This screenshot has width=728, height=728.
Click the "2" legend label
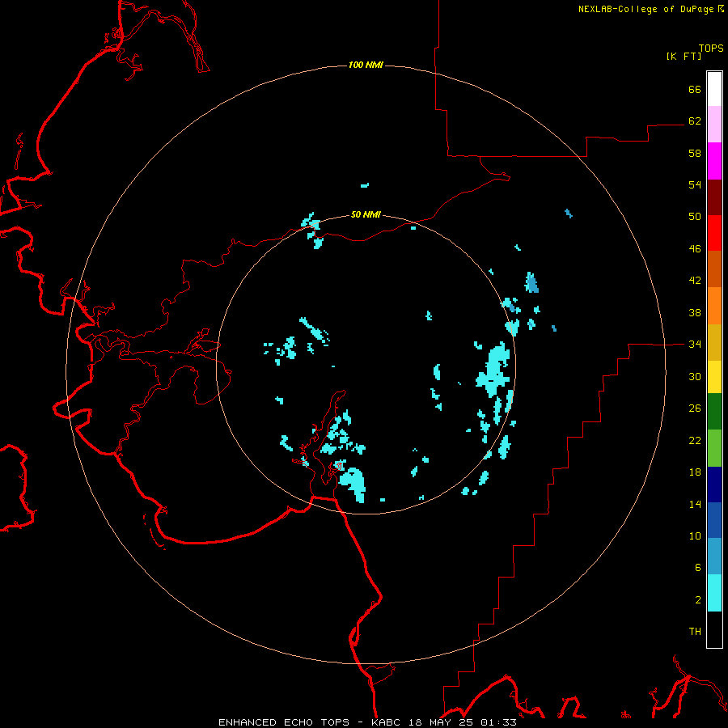pyautogui.click(x=698, y=600)
